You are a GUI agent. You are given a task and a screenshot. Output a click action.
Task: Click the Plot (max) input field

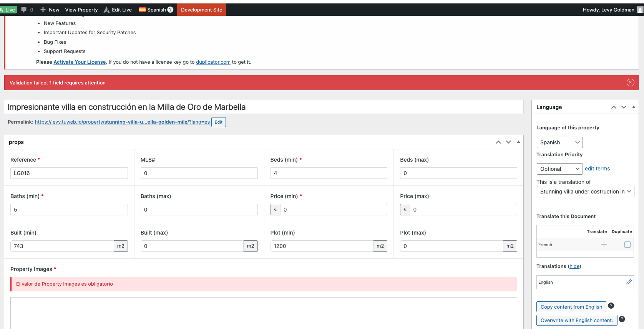pyautogui.click(x=452, y=246)
